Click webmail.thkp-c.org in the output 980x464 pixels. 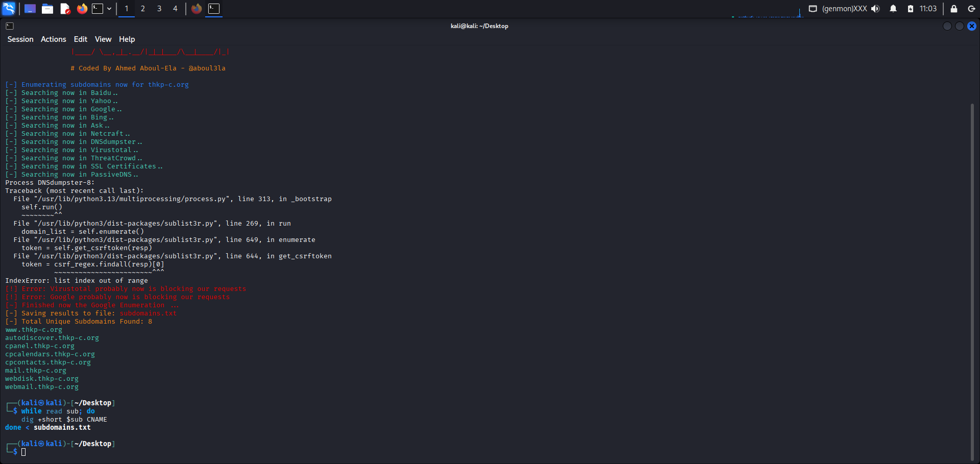(42, 387)
